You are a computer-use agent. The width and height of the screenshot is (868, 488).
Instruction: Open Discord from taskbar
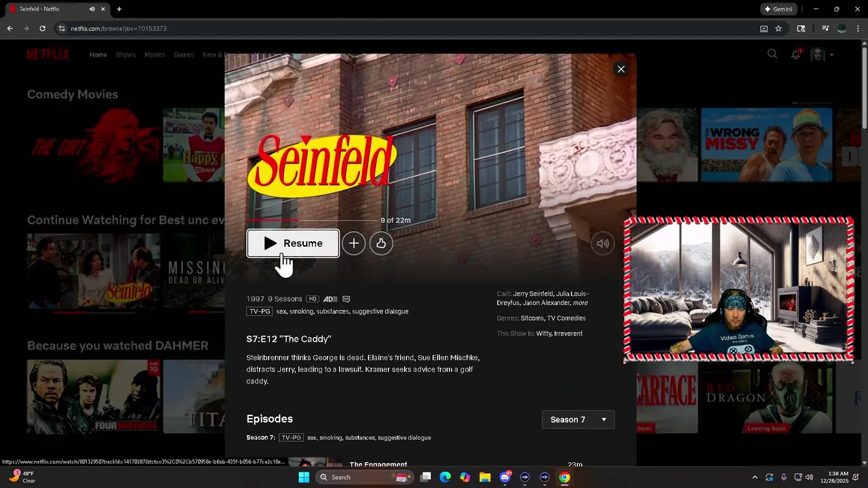click(505, 477)
